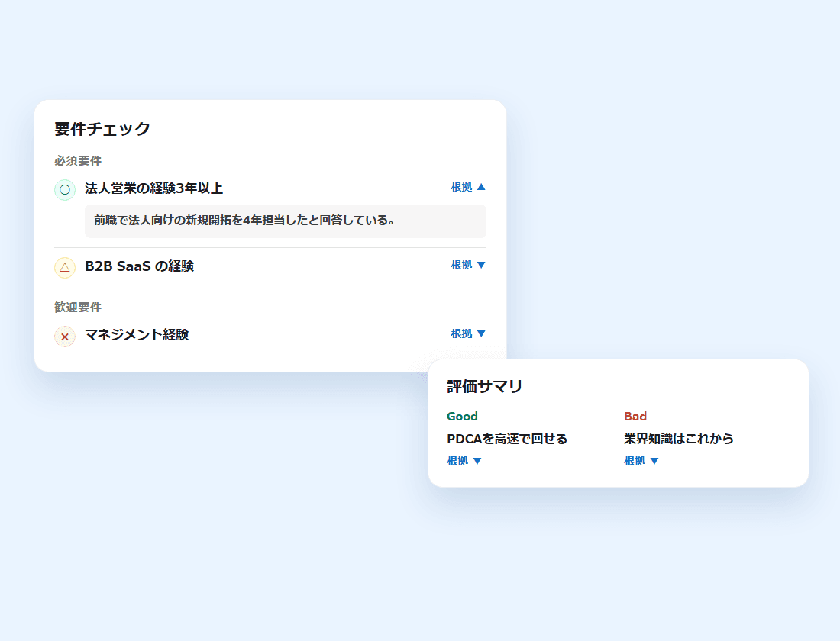The height and width of the screenshot is (641, 840).
Task: Click the 歓迎要件 section label
Action: click(78, 307)
